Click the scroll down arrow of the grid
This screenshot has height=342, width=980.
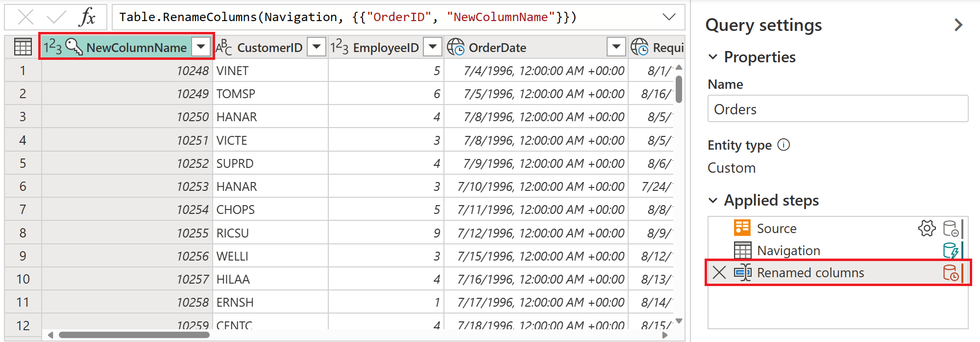(x=679, y=321)
